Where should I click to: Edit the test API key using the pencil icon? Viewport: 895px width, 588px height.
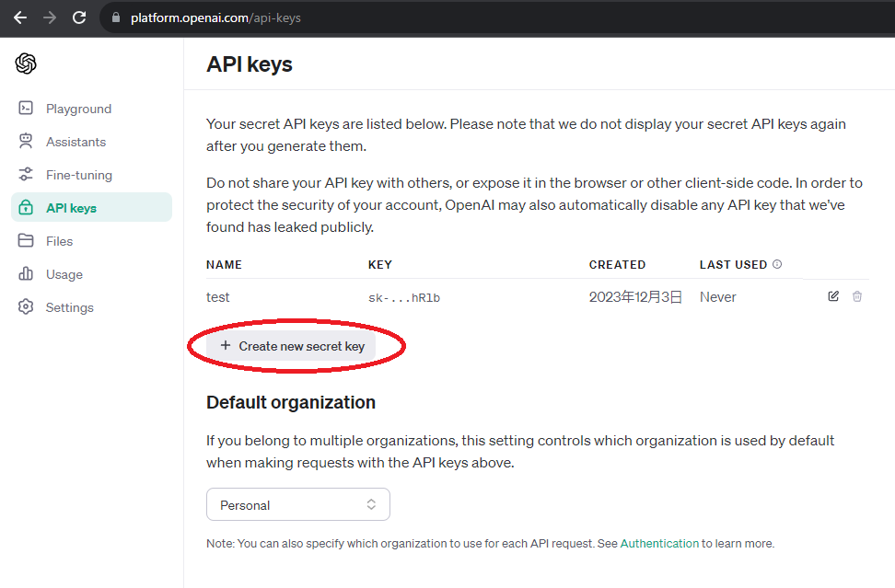tap(833, 296)
